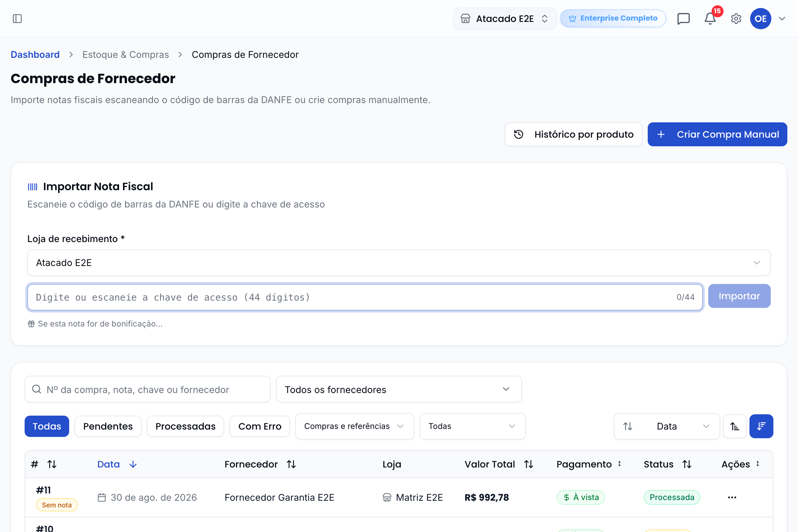
Task: Open the Loja de recebimento dropdown
Action: (x=399, y=263)
